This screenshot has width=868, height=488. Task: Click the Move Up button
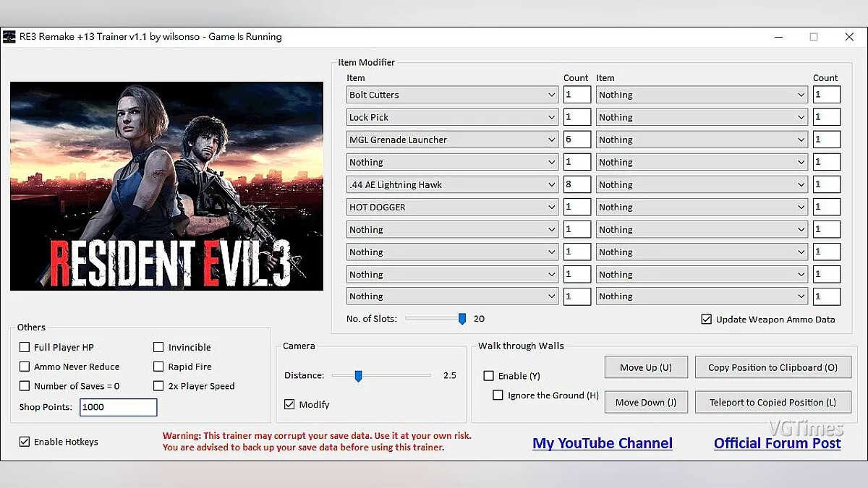pyautogui.click(x=646, y=367)
